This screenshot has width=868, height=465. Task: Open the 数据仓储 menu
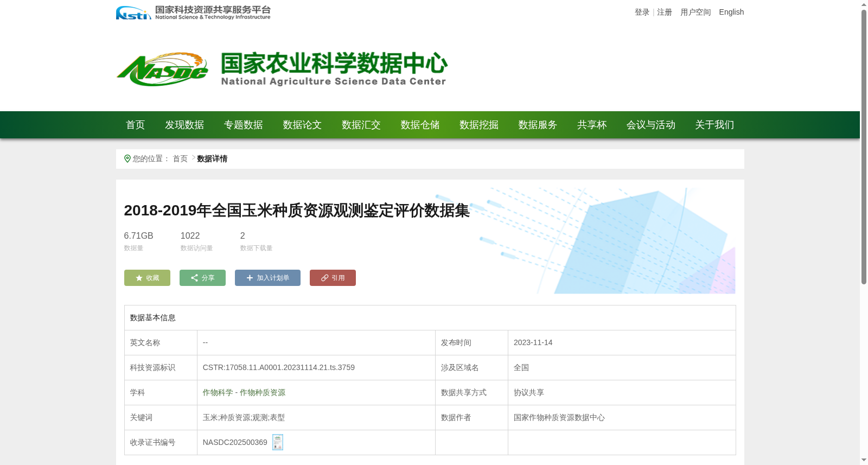[x=420, y=125]
